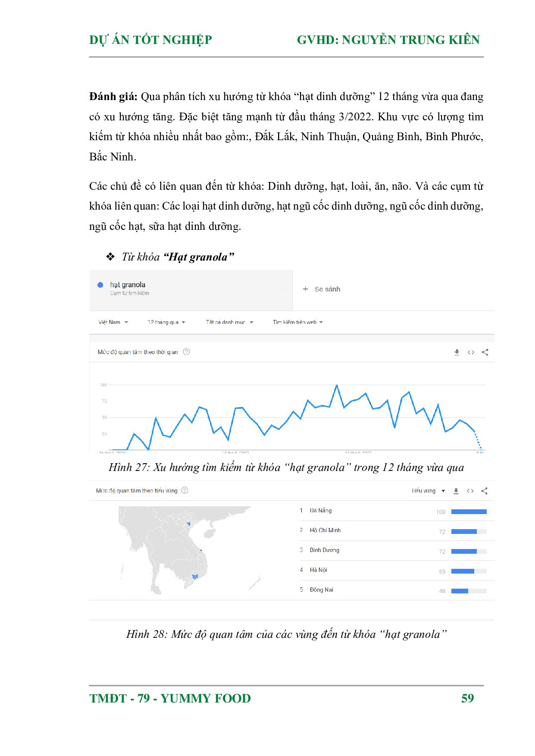Open embed code for the subregion panel
The width and height of the screenshot is (535, 756).
[470, 491]
